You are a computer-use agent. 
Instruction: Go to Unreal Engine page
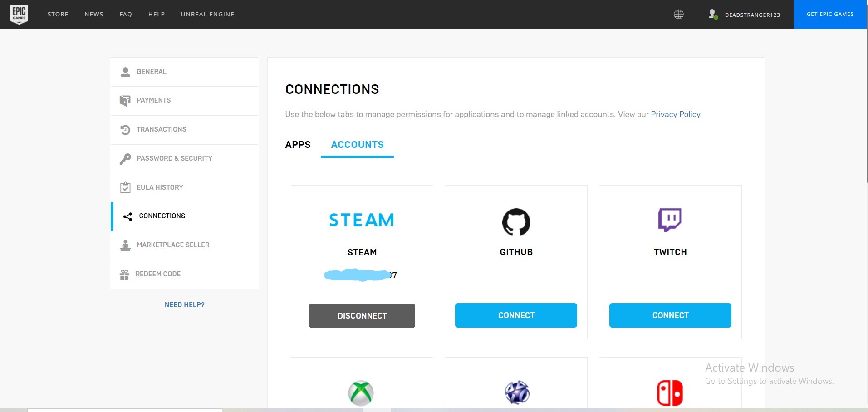click(x=207, y=15)
